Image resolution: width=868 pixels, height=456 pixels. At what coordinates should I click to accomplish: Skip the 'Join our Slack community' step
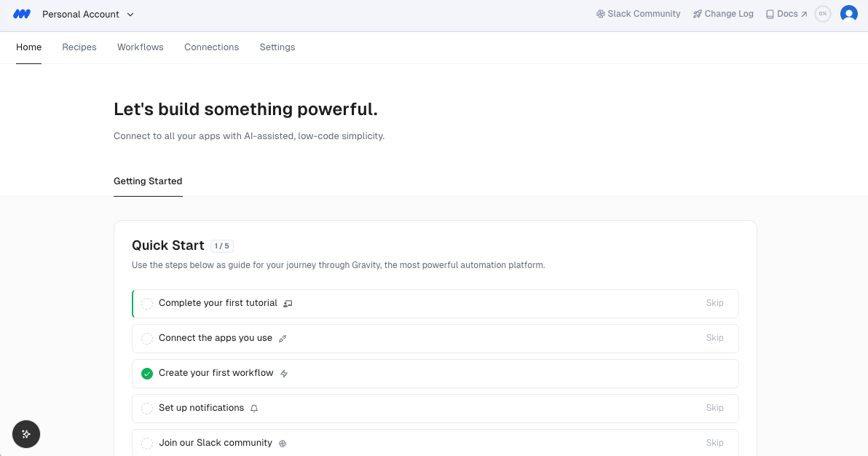(714, 443)
